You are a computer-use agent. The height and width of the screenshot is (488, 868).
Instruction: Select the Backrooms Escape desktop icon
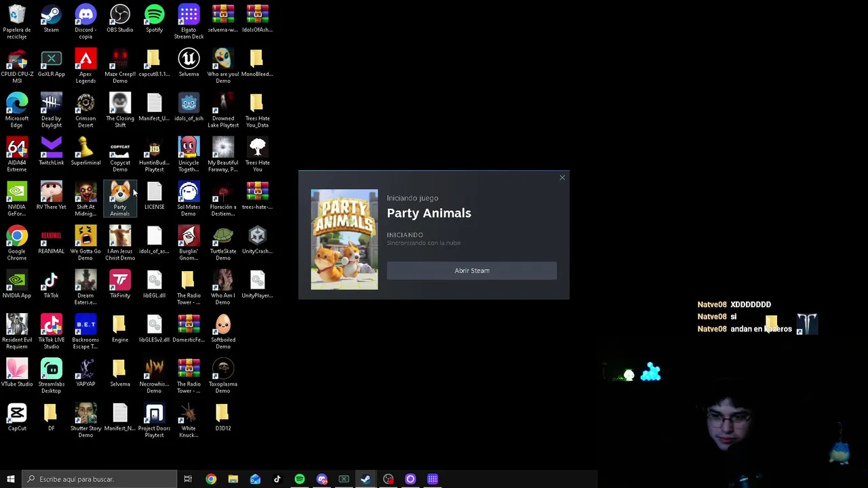tap(85, 331)
